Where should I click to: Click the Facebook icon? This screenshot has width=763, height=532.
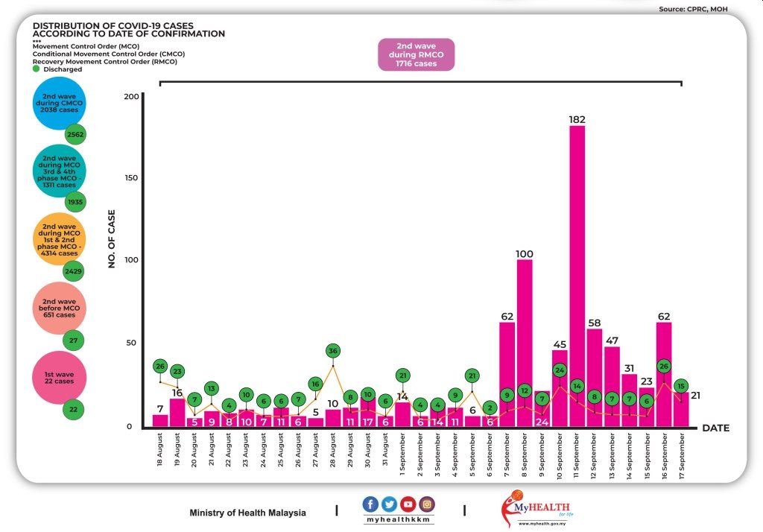tap(371, 504)
